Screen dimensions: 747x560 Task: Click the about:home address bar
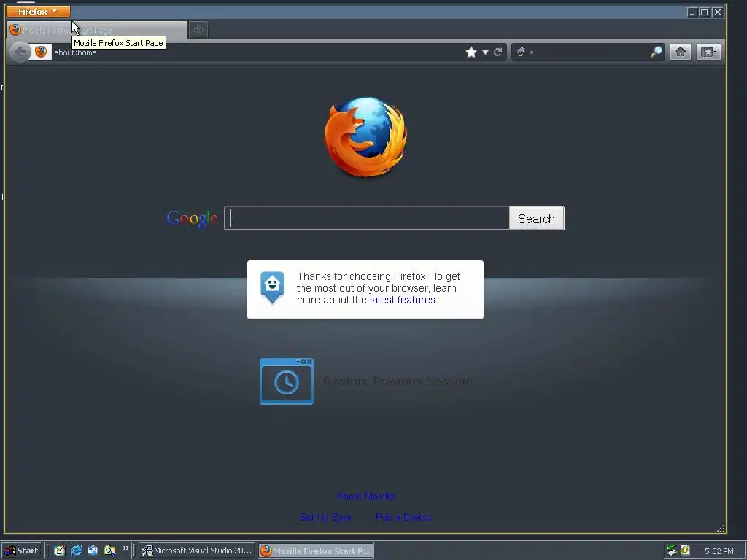pyautogui.click(x=258, y=52)
